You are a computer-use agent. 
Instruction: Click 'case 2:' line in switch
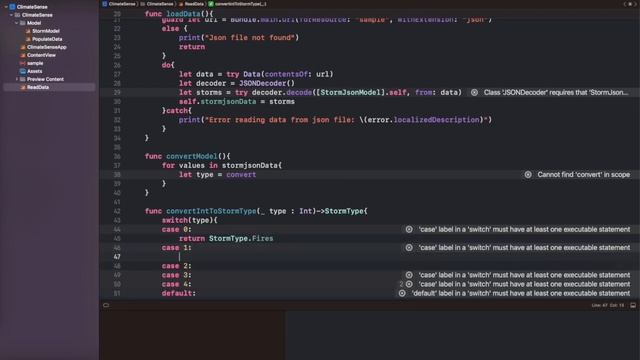click(x=176, y=266)
